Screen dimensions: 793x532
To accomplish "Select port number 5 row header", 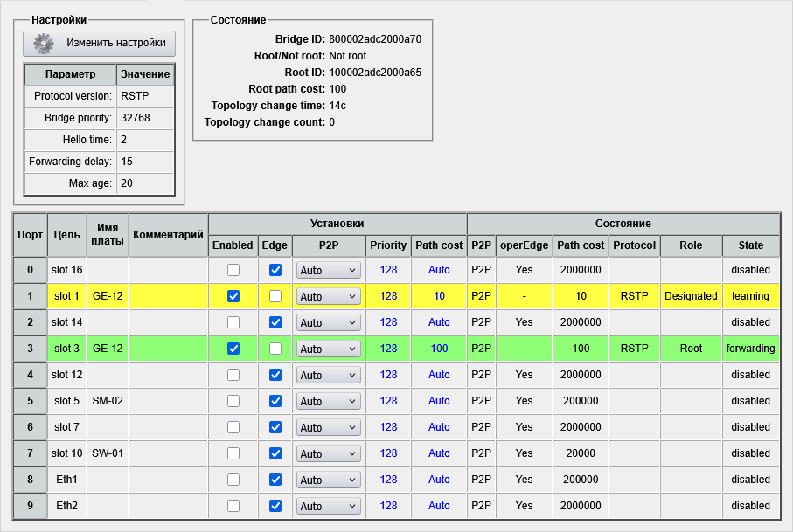I will (x=31, y=401).
